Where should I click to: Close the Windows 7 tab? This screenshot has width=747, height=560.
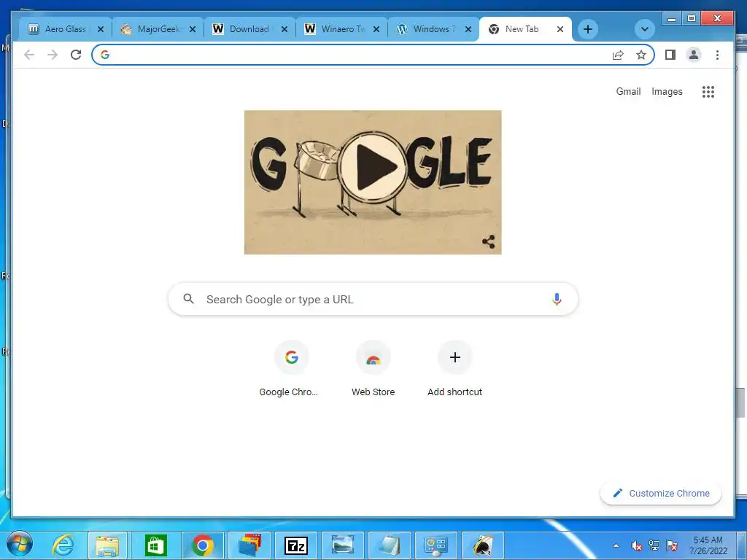click(468, 29)
